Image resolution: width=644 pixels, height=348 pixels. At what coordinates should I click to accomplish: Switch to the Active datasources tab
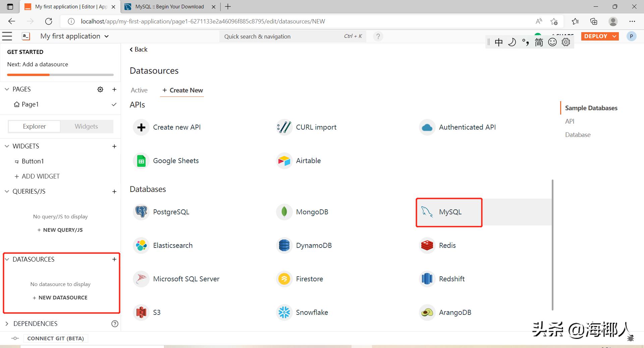point(139,90)
